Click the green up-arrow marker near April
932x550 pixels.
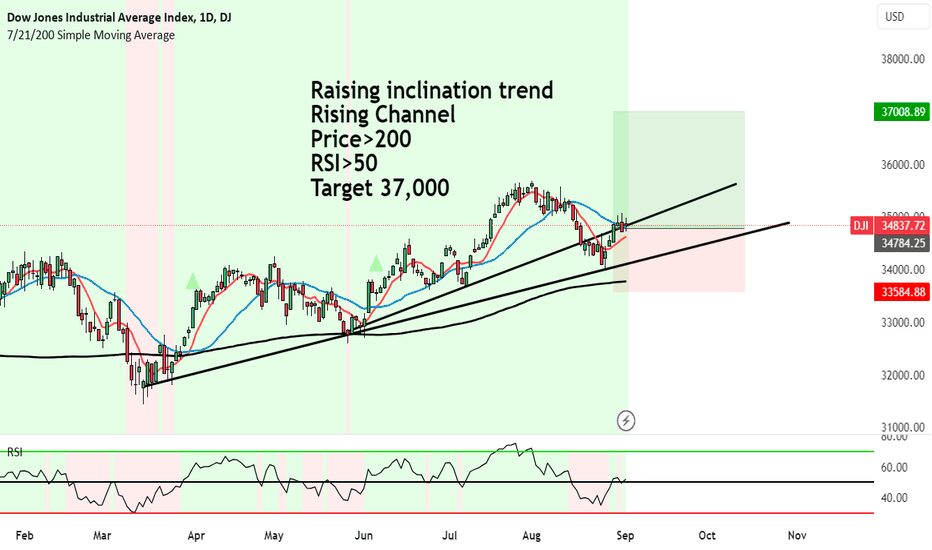pos(192,281)
